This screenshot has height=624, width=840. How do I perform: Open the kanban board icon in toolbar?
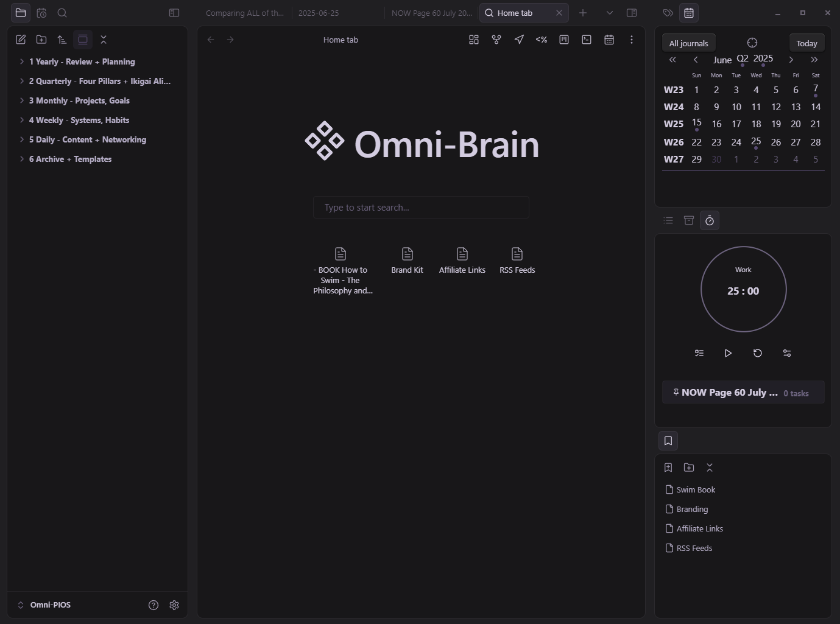pyautogui.click(x=564, y=40)
